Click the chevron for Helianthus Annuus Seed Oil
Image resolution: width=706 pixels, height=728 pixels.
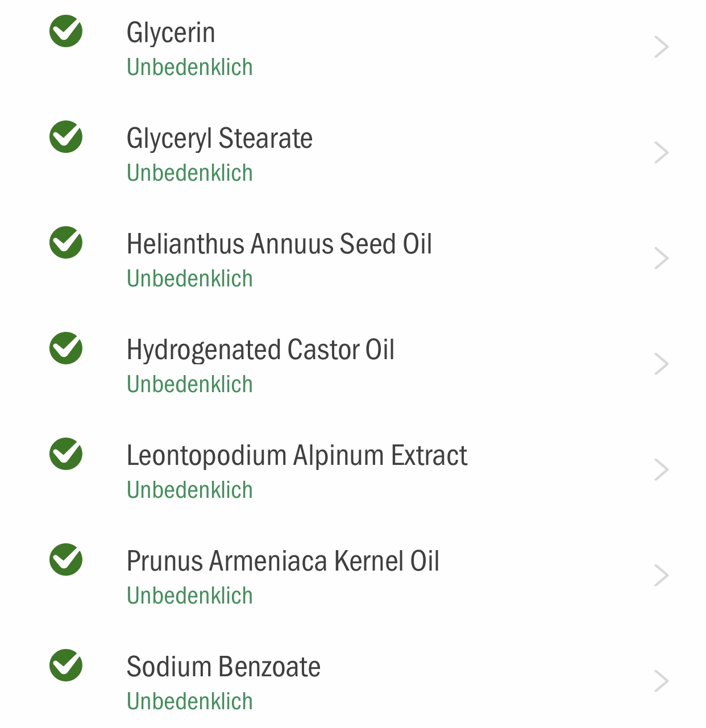[x=661, y=259]
